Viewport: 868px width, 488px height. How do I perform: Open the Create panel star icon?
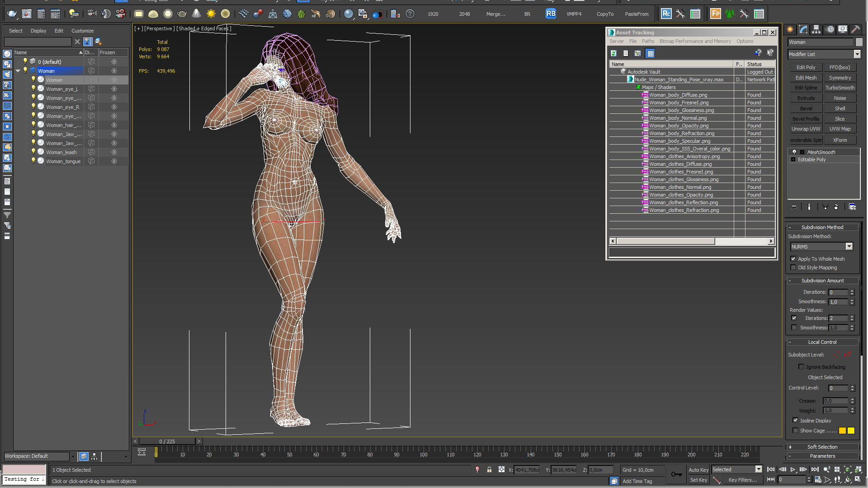coord(790,29)
